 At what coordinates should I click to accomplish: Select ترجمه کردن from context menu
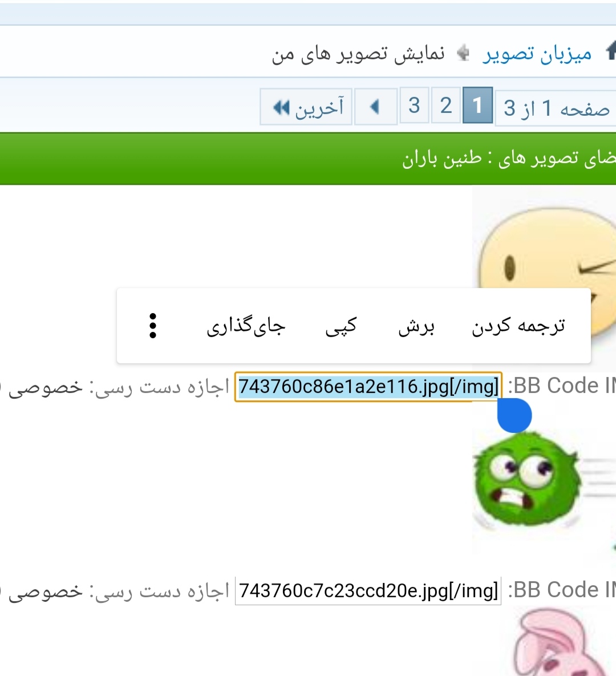click(x=518, y=326)
